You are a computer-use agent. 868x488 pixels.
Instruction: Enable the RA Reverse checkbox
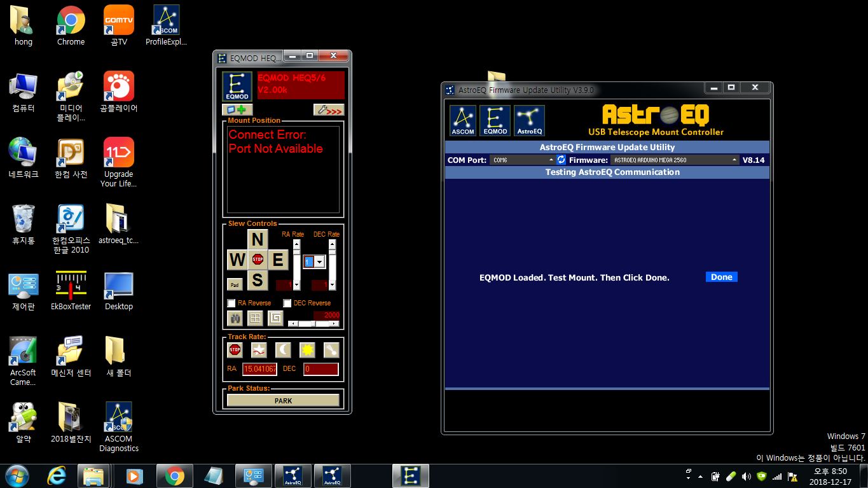coord(231,303)
